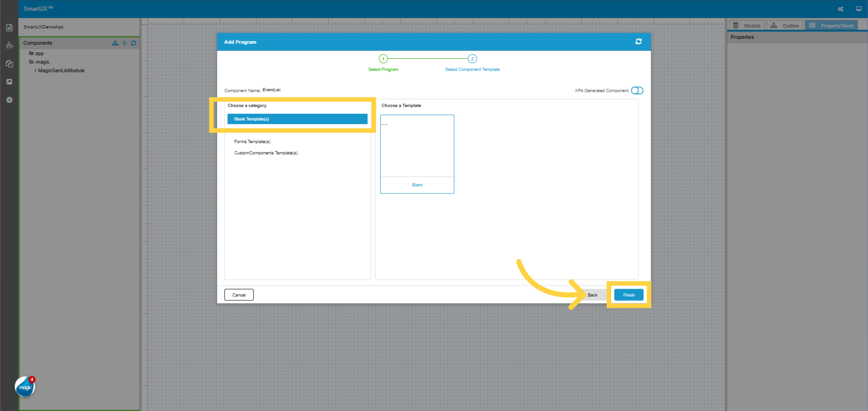Click Finish to create the EventList component
Screen dimensions: 868x411
(x=628, y=294)
